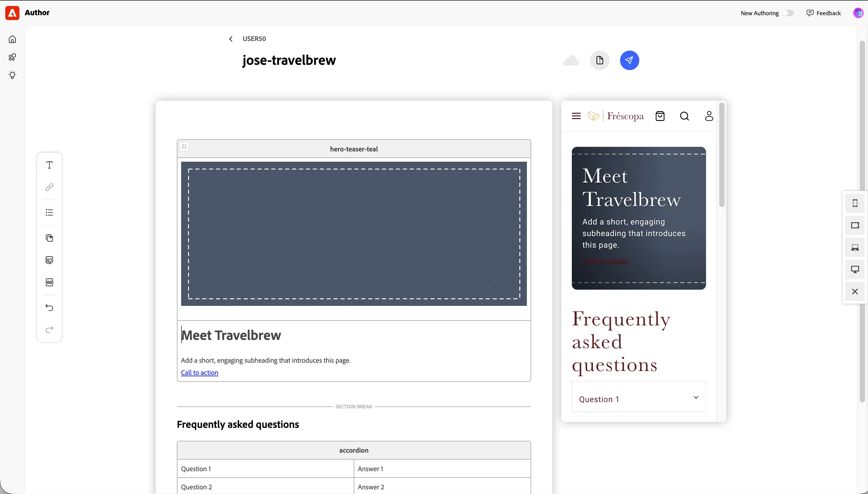Click the Question 1 table cell

(x=265, y=469)
